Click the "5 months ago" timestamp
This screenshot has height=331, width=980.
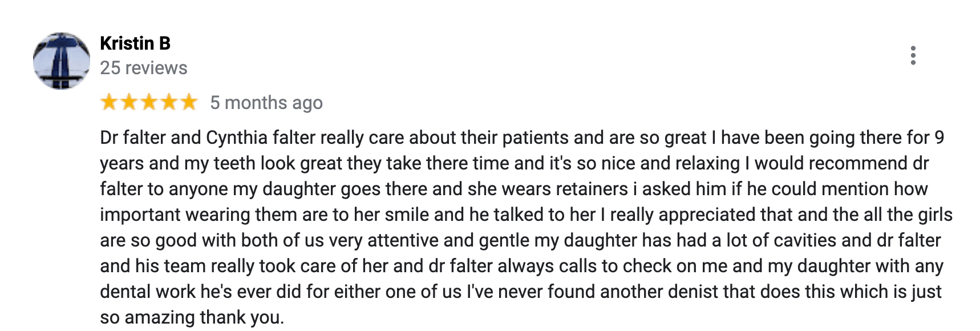point(266,103)
